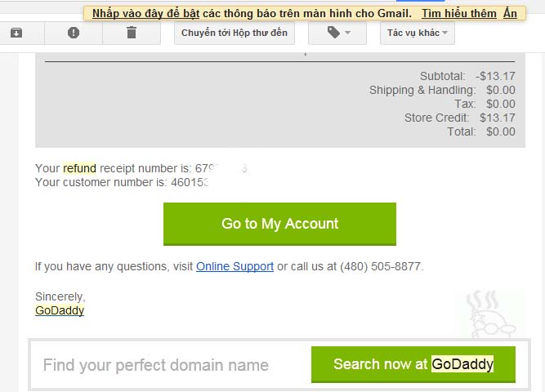This screenshot has height=392, width=545.
Task: Delete the email with the trash icon
Action: (132, 33)
